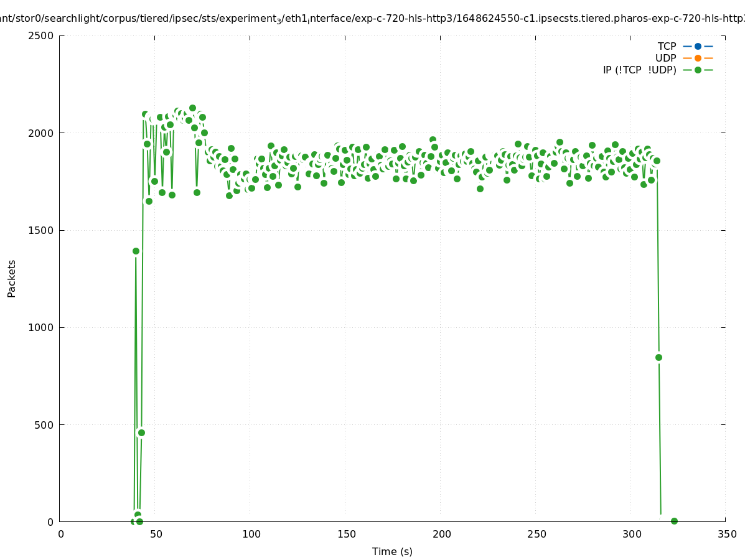
Task: Click the Time (s) x-axis label
Action: (x=392, y=551)
